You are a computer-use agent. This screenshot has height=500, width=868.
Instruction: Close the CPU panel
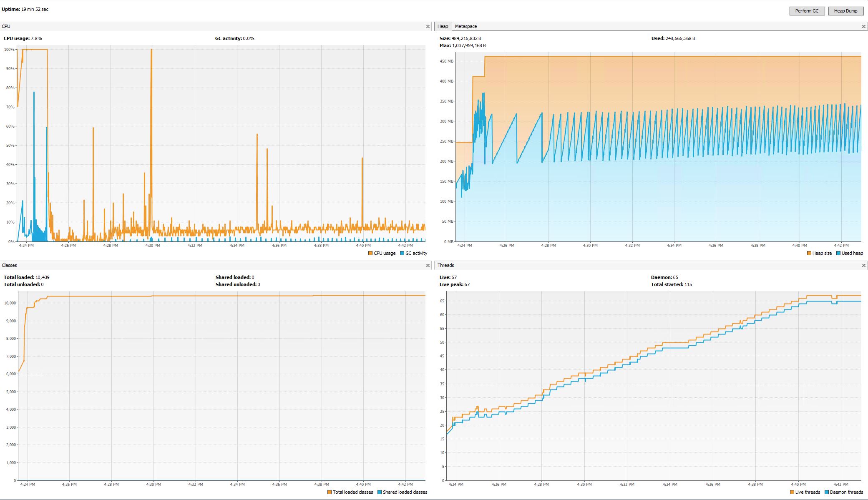pos(428,26)
